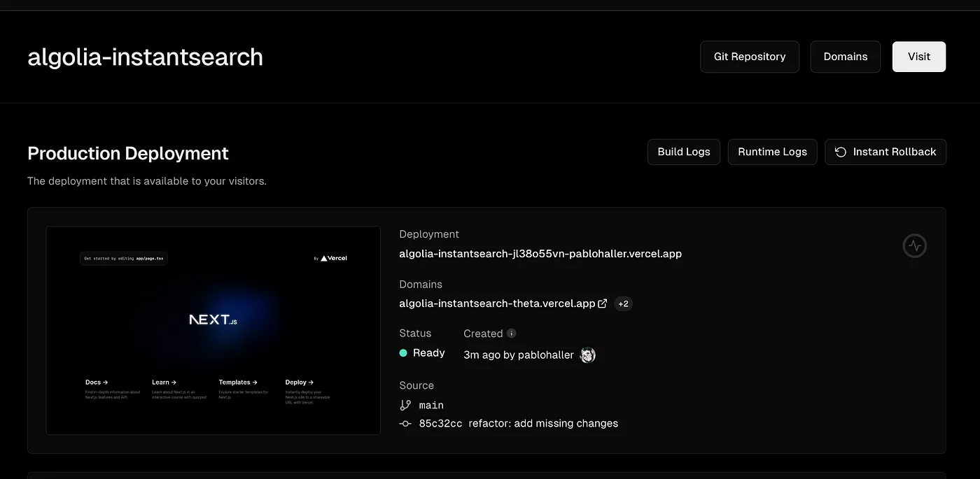This screenshot has width=980, height=479.
Task: Trigger Instant Rollback
Action: click(x=885, y=152)
